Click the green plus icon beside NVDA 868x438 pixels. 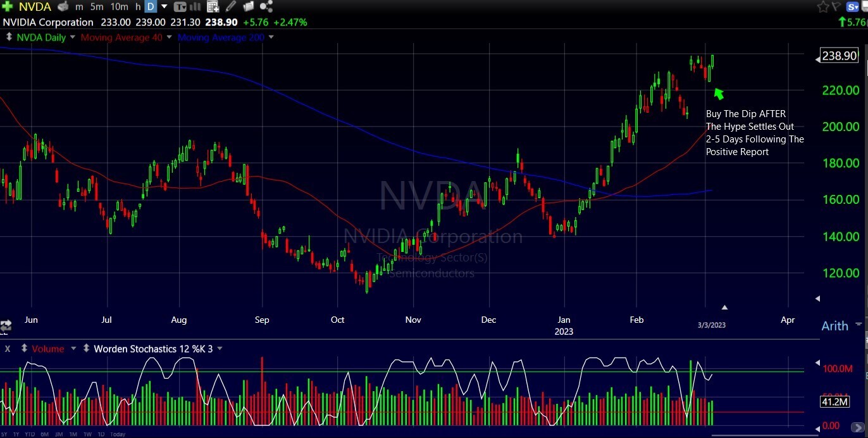(7, 7)
